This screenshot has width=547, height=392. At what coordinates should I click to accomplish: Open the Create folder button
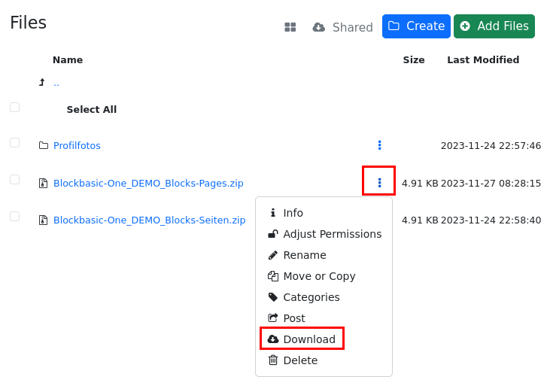(x=416, y=26)
